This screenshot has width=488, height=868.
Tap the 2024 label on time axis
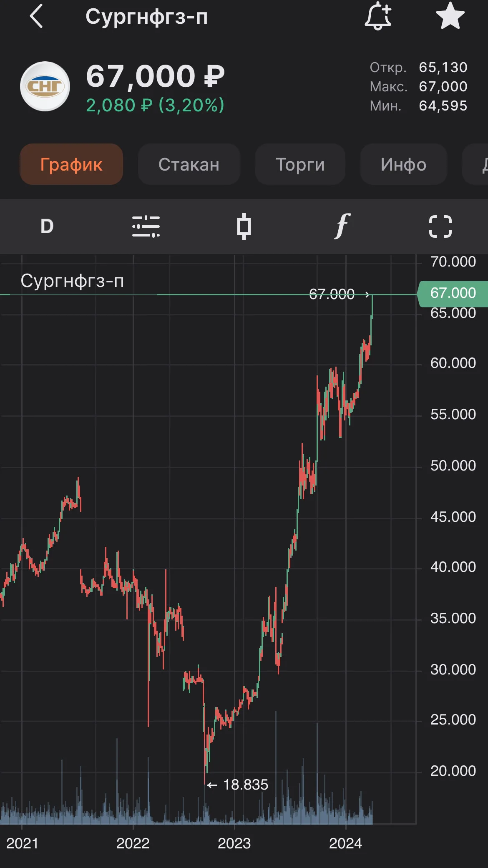346,843
